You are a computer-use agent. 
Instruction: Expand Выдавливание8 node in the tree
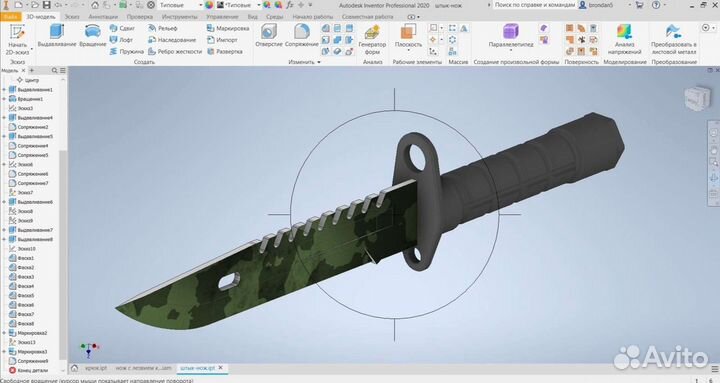[x=4, y=239]
